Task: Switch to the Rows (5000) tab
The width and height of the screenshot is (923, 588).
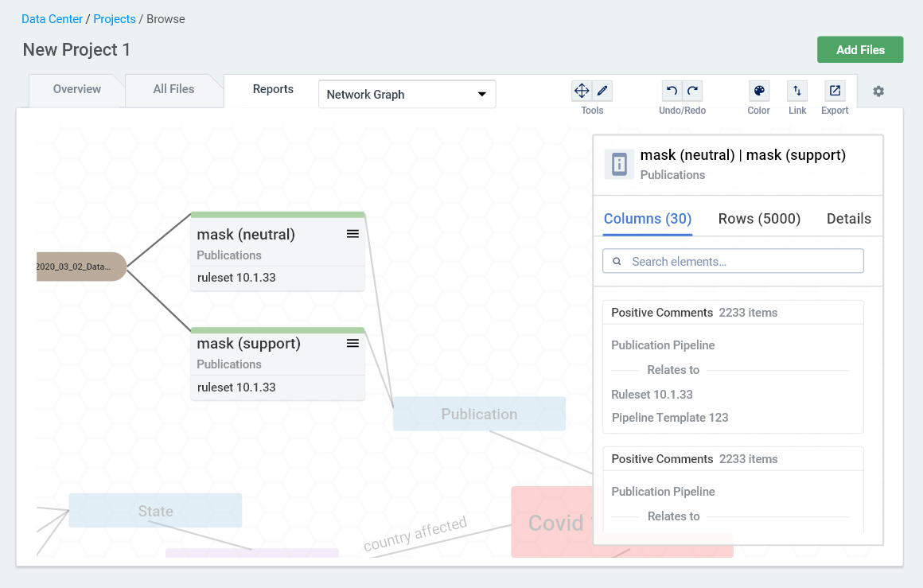Action: point(759,218)
